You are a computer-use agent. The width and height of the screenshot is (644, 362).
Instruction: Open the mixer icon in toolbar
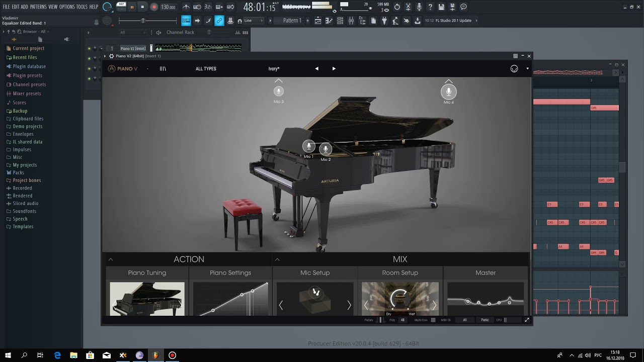click(351, 21)
